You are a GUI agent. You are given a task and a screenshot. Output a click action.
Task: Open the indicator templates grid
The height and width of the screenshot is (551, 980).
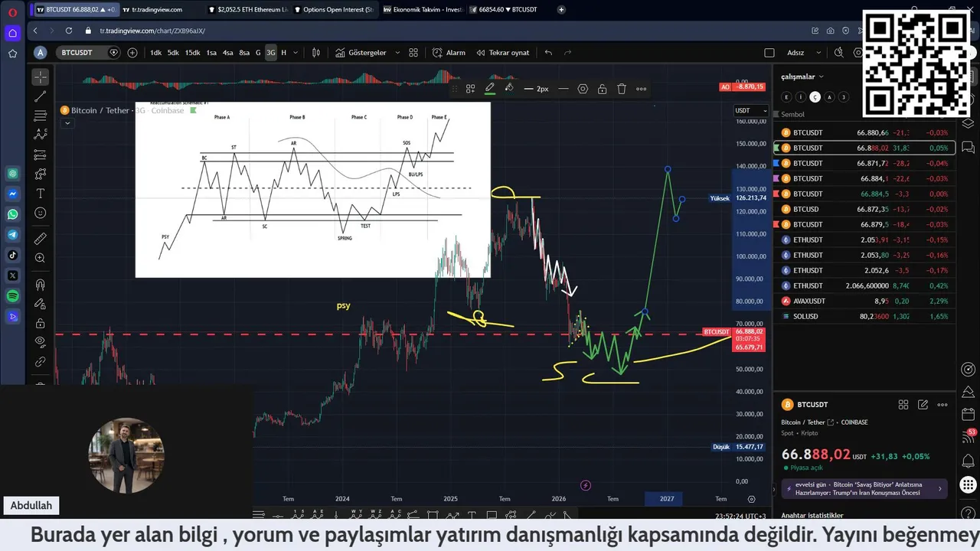pos(413,53)
